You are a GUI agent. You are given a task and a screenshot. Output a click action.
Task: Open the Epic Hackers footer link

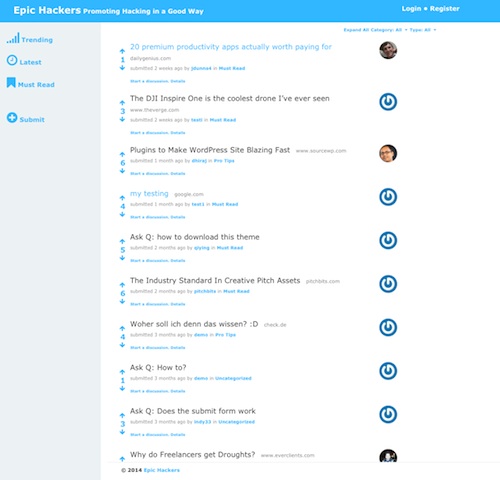click(162, 470)
